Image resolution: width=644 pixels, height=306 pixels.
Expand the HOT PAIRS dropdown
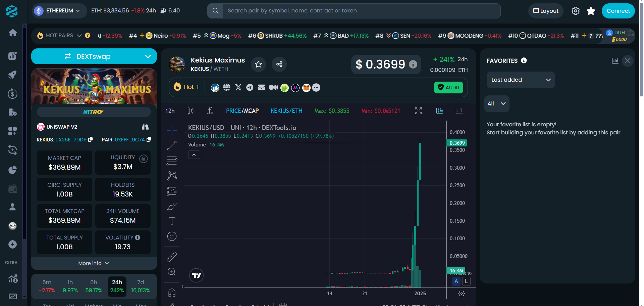click(x=79, y=36)
